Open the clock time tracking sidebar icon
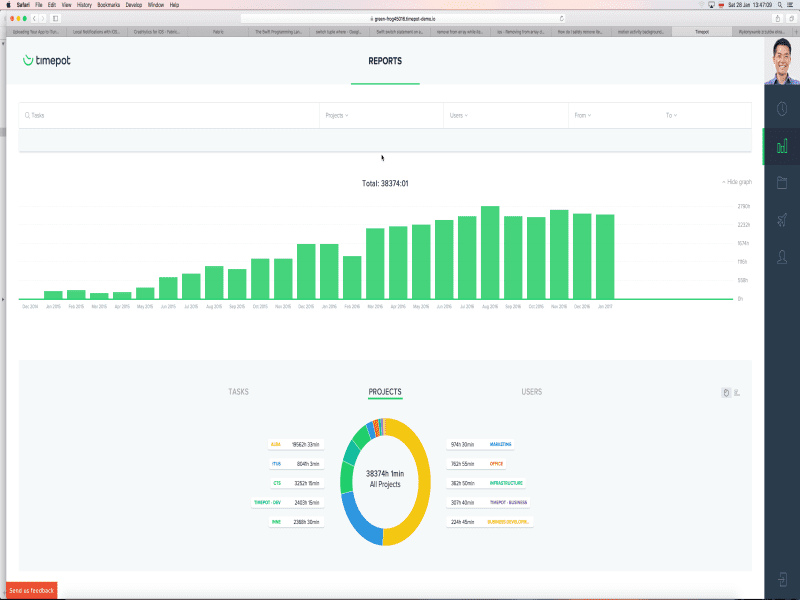The width and height of the screenshot is (800, 600). pos(782,109)
